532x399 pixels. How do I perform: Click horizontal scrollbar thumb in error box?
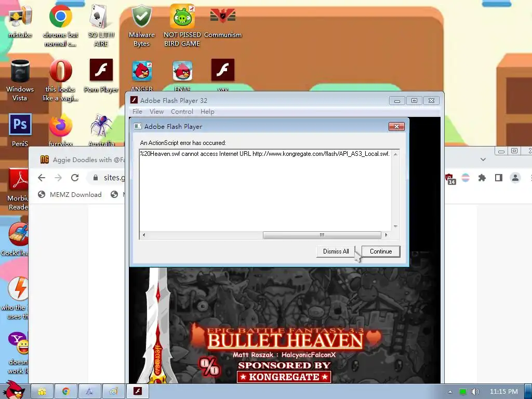click(x=322, y=235)
